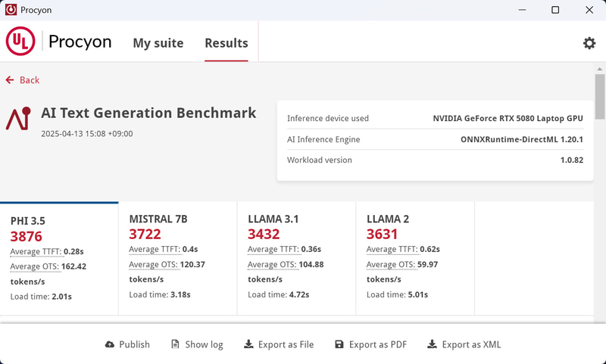
Task: Click the AI Inference Engine label
Action: [x=323, y=139]
